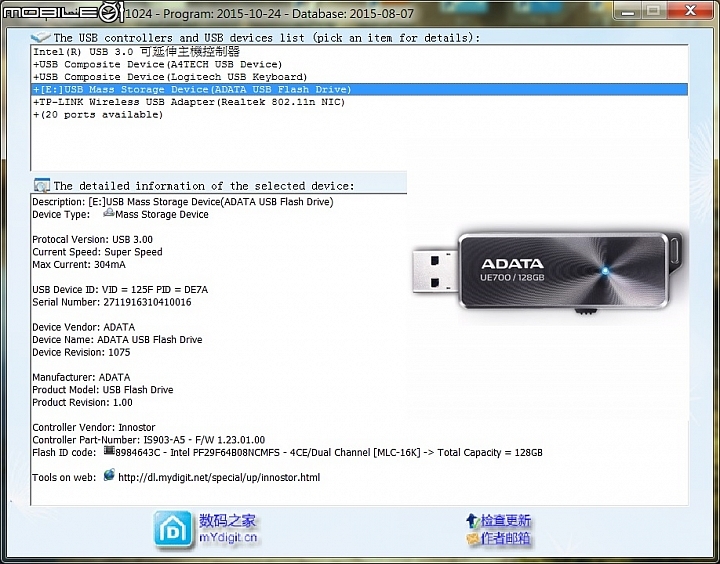This screenshot has height=564, width=720.
Task: Click the Max Current: 304mA line
Action: pyautogui.click(x=79, y=265)
